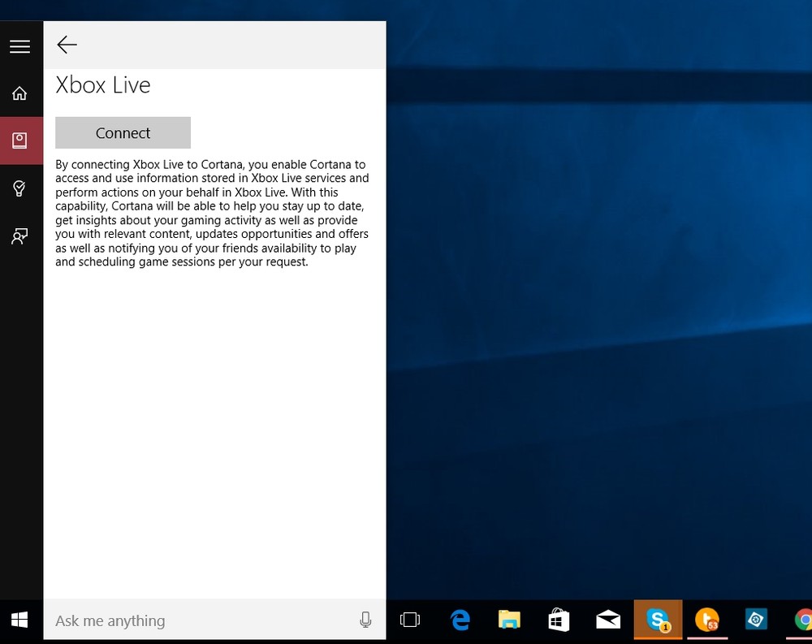This screenshot has width=812, height=644.
Task: Go back with the arrow
Action: pyautogui.click(x=67, y=45)
